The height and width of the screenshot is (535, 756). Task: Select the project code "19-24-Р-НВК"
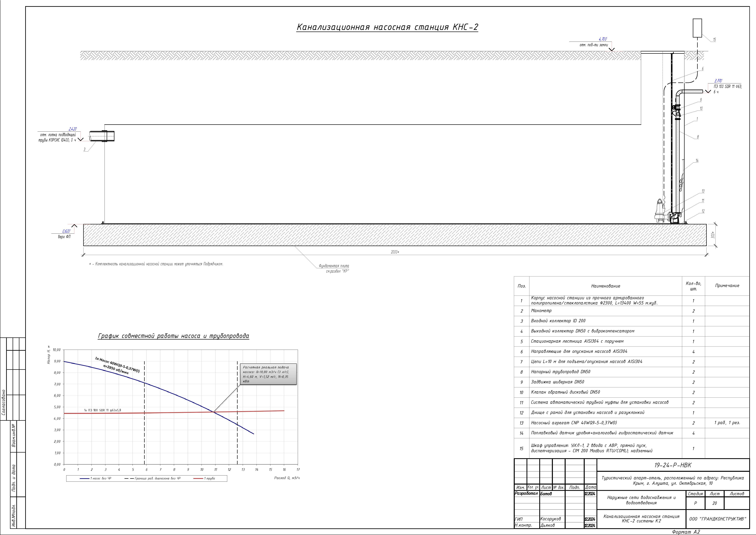(x=673, y=465)
